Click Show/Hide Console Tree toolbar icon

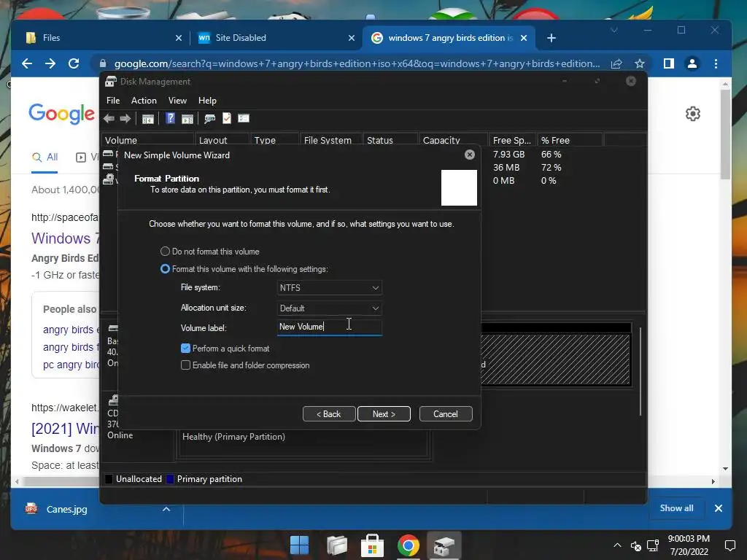coord(147,119)
